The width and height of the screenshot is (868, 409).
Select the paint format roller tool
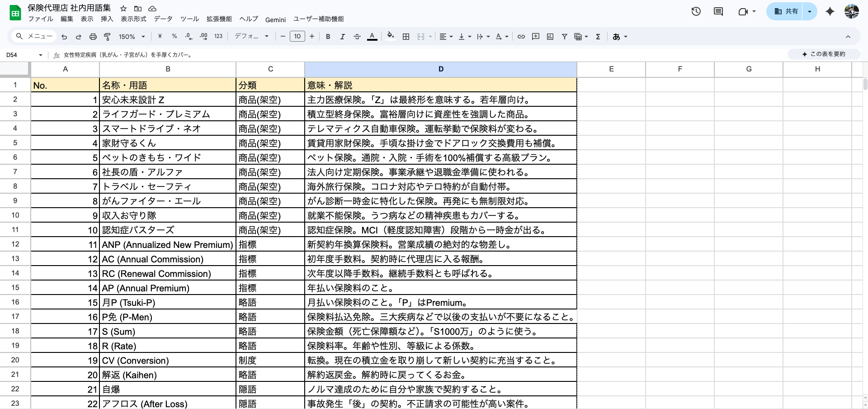click(107, 37)
